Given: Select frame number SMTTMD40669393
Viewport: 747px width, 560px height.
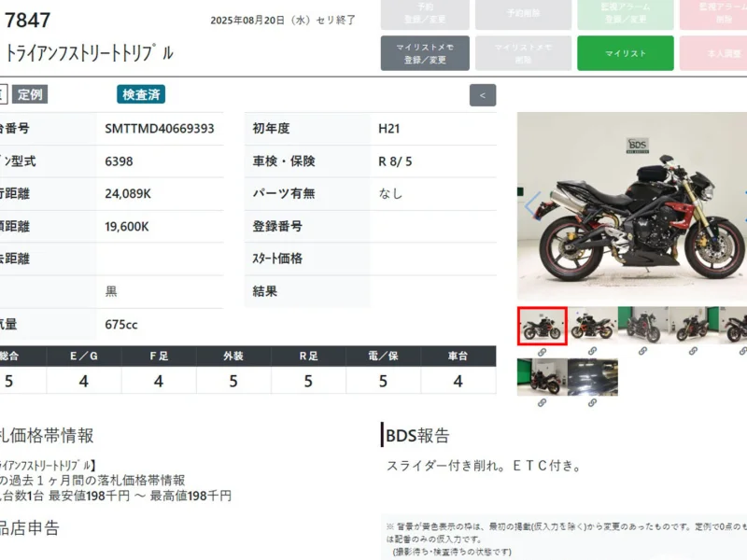Looking at the screenshot, I should pos(160,129).
